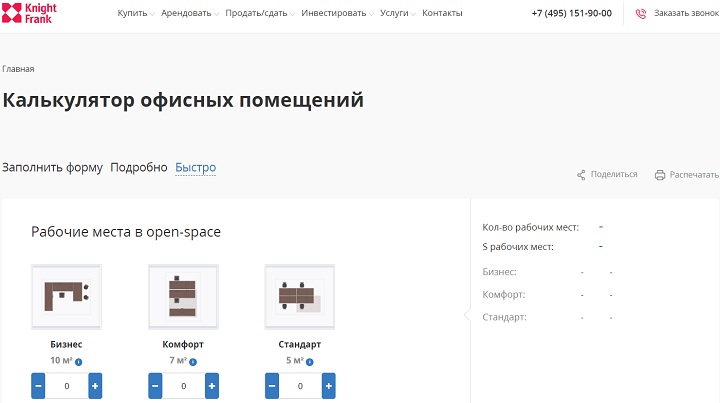Switch to the Заполнить форму tab

click(52, 168)
